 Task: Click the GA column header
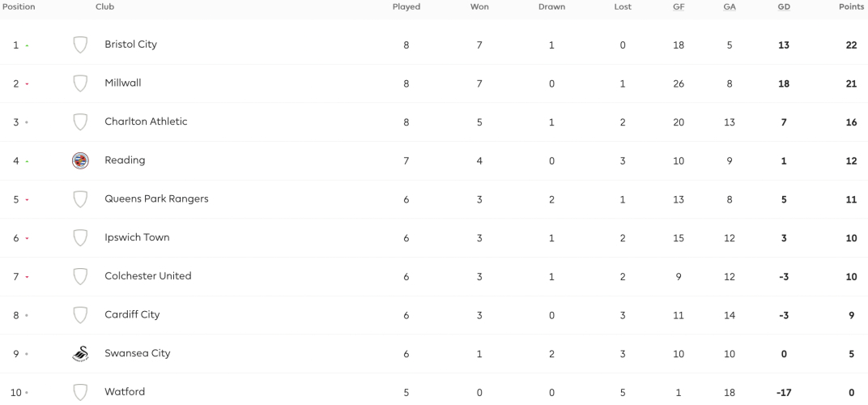[x=730, y=6]
